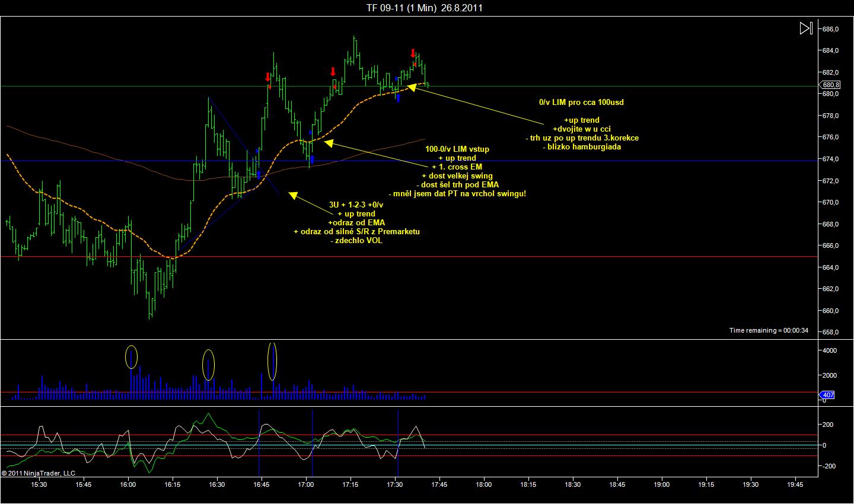Select the annotation '3U + 1-2-3 +0/v'
The image size is (854, 504).
pyautogui.click(x=356, y=205)
